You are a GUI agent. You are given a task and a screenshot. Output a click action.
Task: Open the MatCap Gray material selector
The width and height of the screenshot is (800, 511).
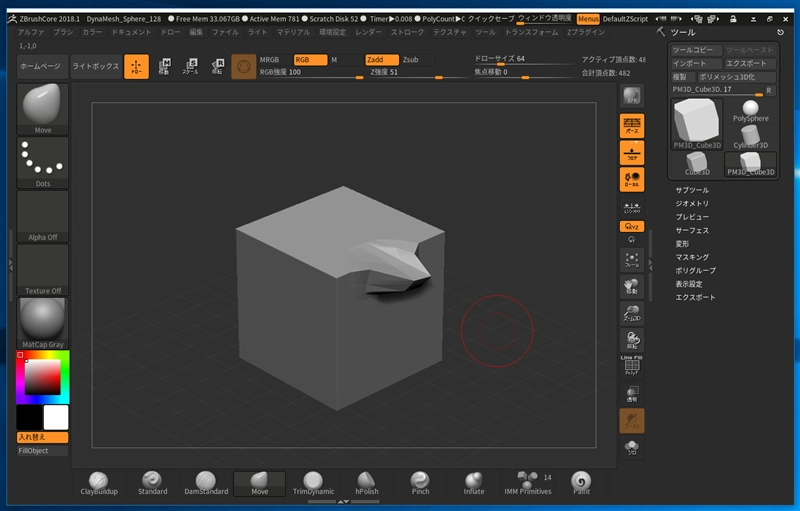[43, 323]
